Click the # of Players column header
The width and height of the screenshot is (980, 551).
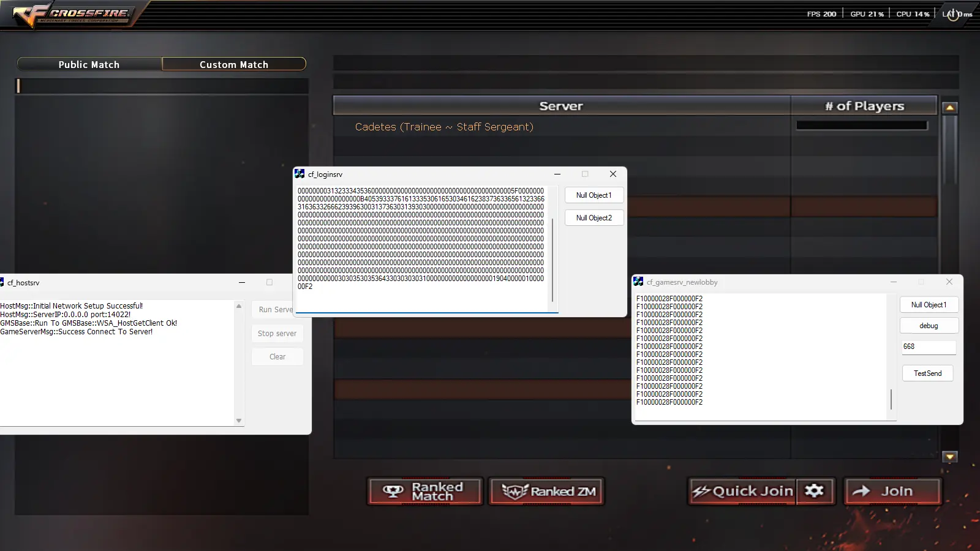[864, 106]
